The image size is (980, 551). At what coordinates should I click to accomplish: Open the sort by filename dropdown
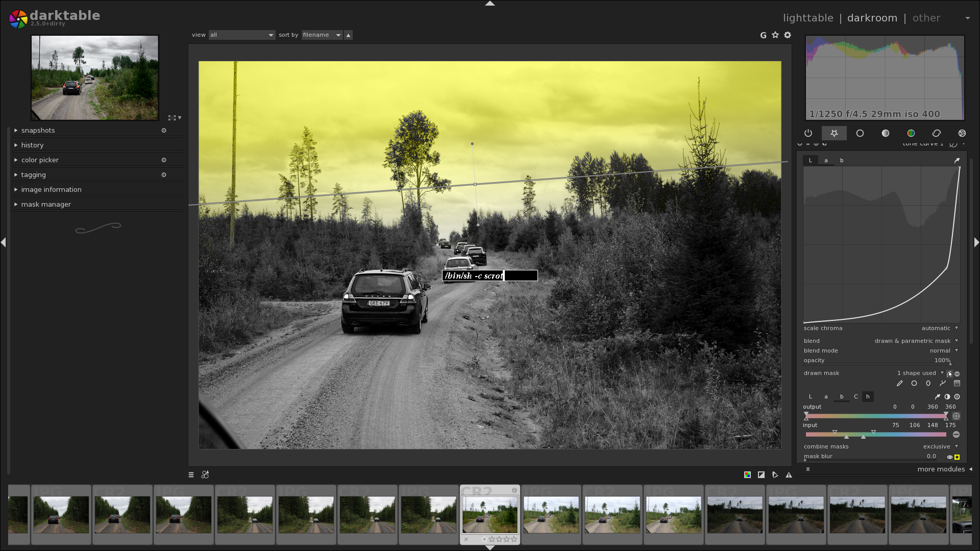[x=322, y=35]
